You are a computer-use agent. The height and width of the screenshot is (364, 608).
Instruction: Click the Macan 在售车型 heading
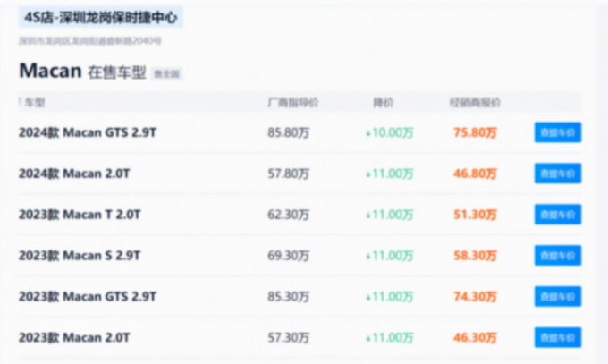click(x=82, y=72)
